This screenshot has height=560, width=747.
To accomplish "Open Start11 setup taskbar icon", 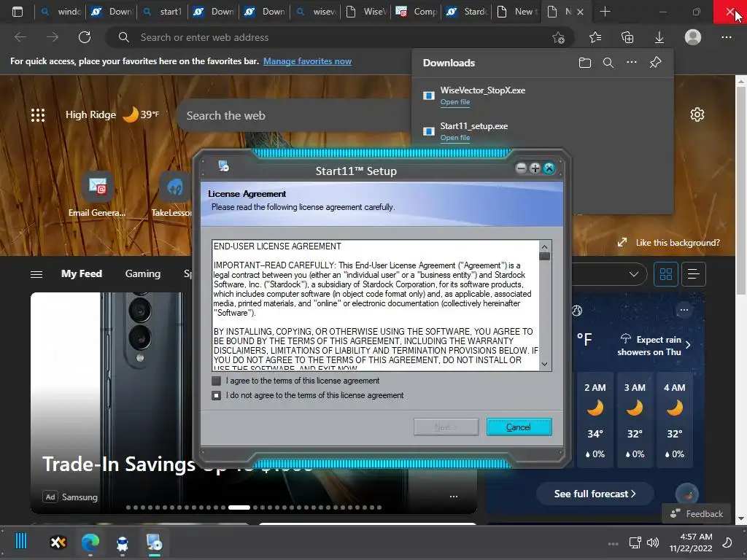I will coord(155,542).
